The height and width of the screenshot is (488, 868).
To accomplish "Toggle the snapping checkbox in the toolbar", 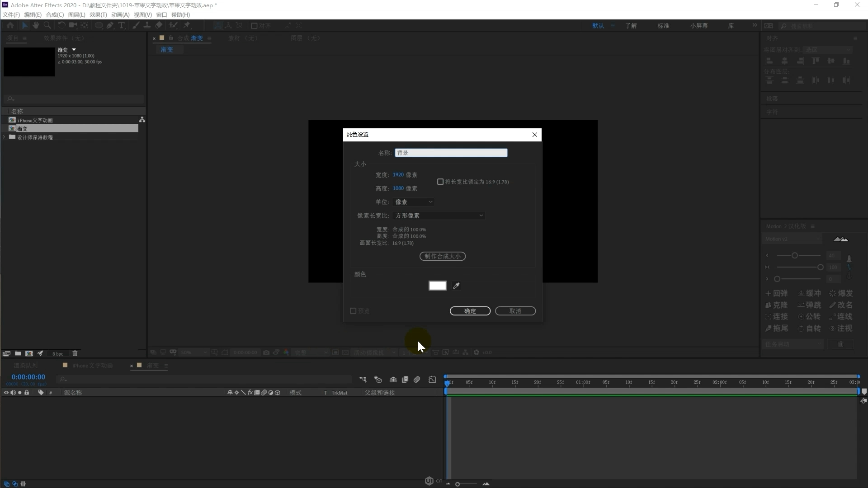I will pyautogui.click(x=254, y=26).
